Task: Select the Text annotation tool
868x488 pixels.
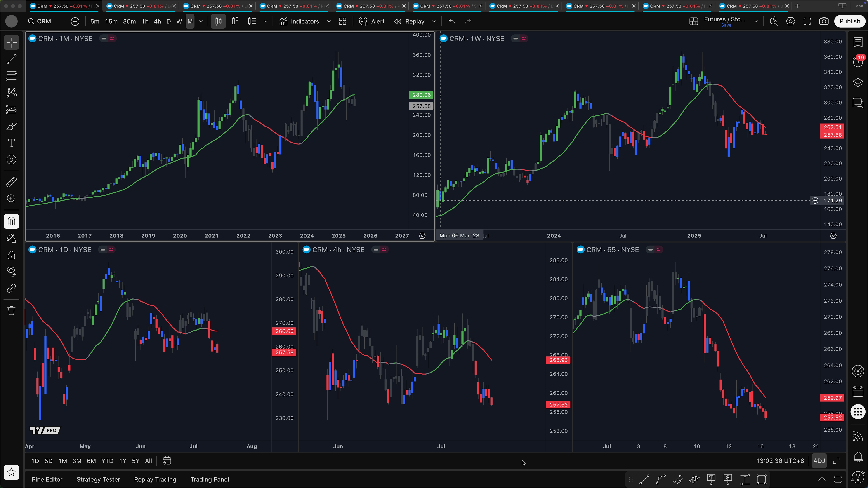Action: [12, 143]
